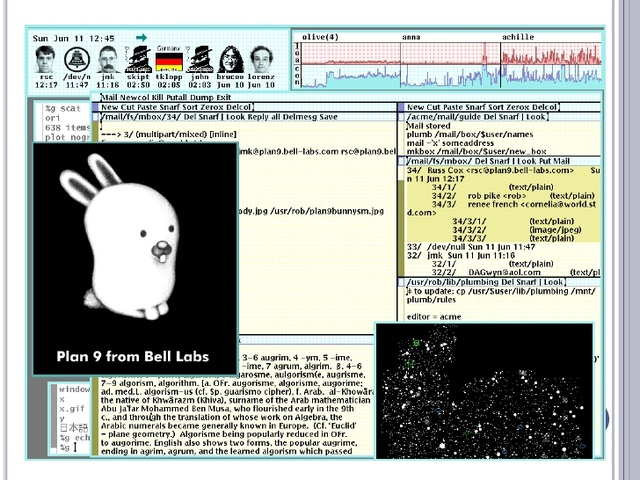Viewport: 640px width, 480px height.
Task: Click Paste in the right column tag
Action: 453,107
